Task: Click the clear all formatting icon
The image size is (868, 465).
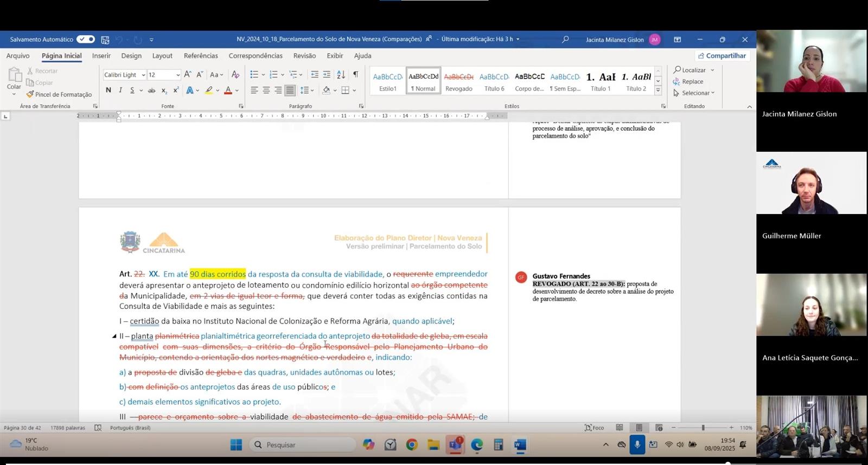Action: pos(235,75)
